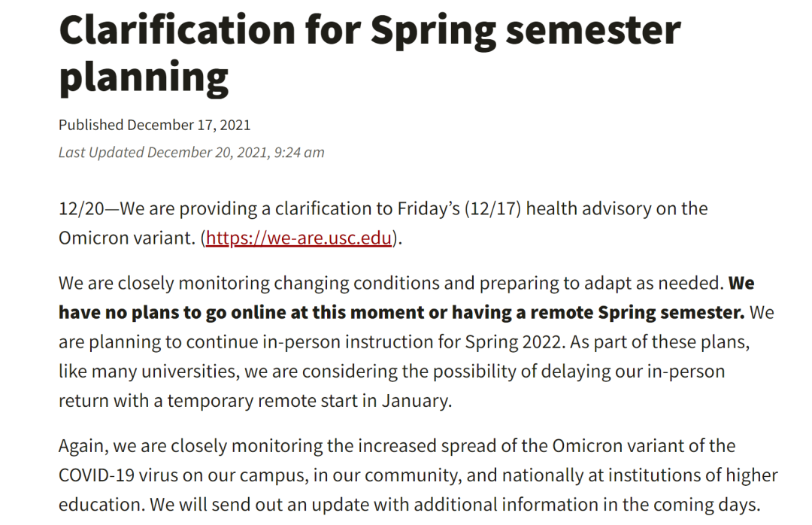Click the '12/20—We are providing a clarification' line

(x=383, y=208)
